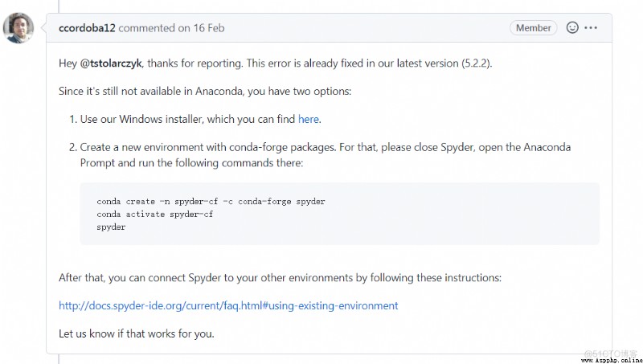Click the "conda activate spyder-cf" command line
643x364 pixels.
pos(155,214)
